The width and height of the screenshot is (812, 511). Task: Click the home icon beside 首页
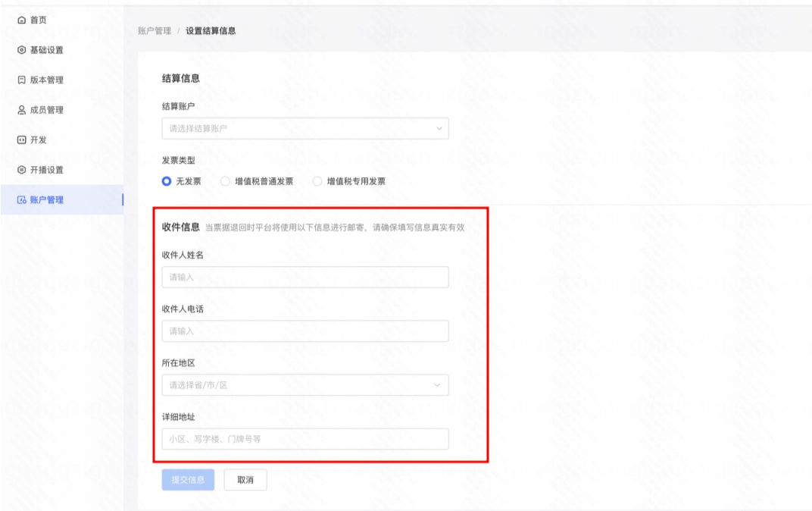click(x=21, y=20)
